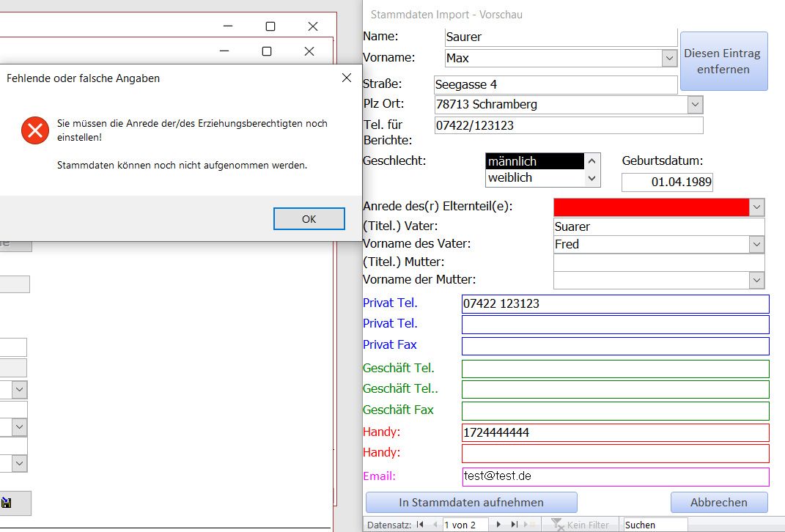785x532 pixels.
Task: Remove entry with Diesen Eintrag entfernen
Action: (723, 62)
